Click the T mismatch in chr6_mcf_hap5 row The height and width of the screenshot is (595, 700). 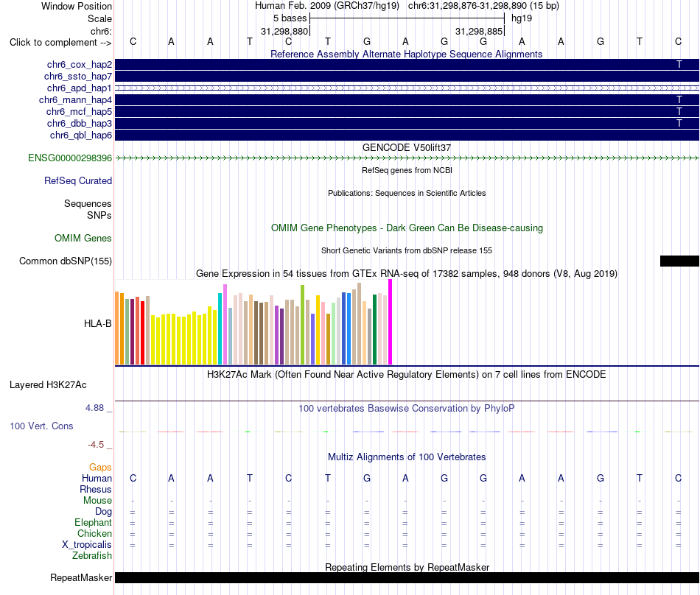point(679,111)
